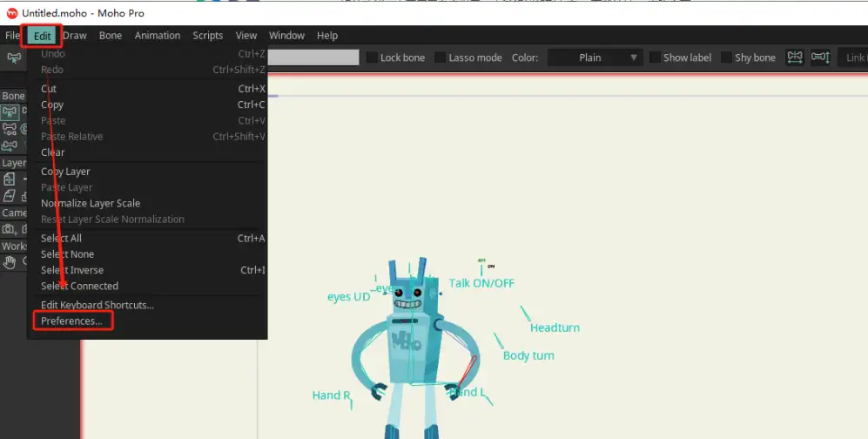Choose the bone tool below Select Bone
Screen dimensions: 868x439
(x=10, y=129)
